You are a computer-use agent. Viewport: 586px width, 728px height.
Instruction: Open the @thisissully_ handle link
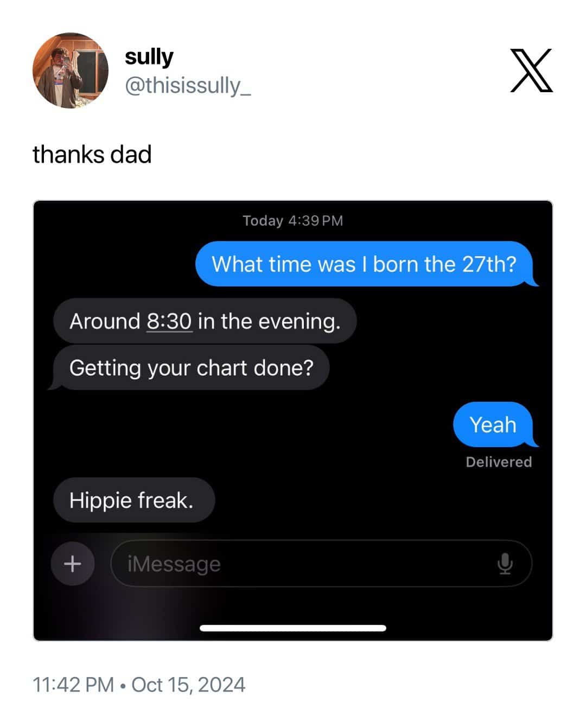pyautogui.click(x=188, y=85)
